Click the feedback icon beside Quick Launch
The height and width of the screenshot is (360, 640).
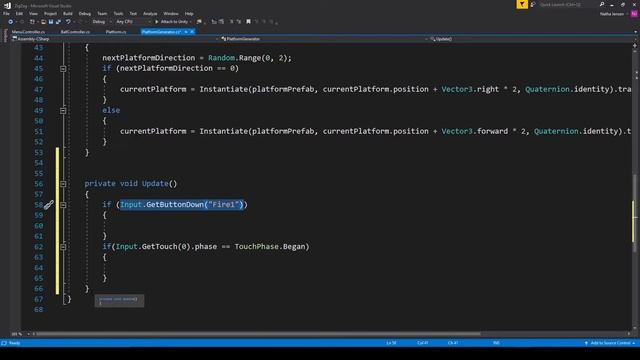click(533, 4)
